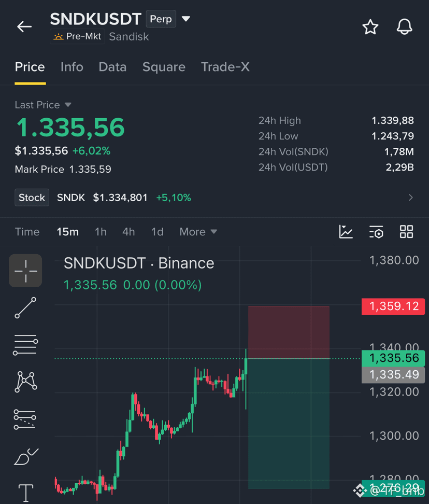Expand SNDK stock details chevron
The image size is (429, 504).
click(x=411, y=198)
